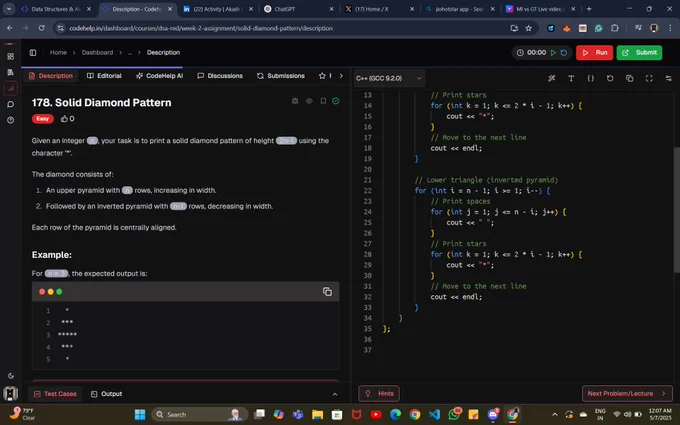Toggle the sidebar panel icon beside Home
This screenshot has height=425, width=680.
point(33,52)
